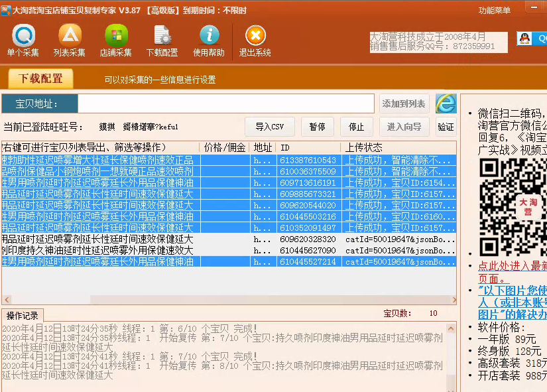Click the log panel scroll-up arrow
547x392 pixels.
tap(451, 328)
